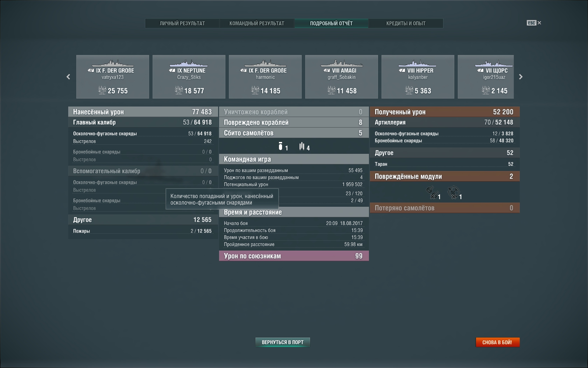Select the harmonic F. DER GROßE card
588x368 pixels.
(265, 77)
